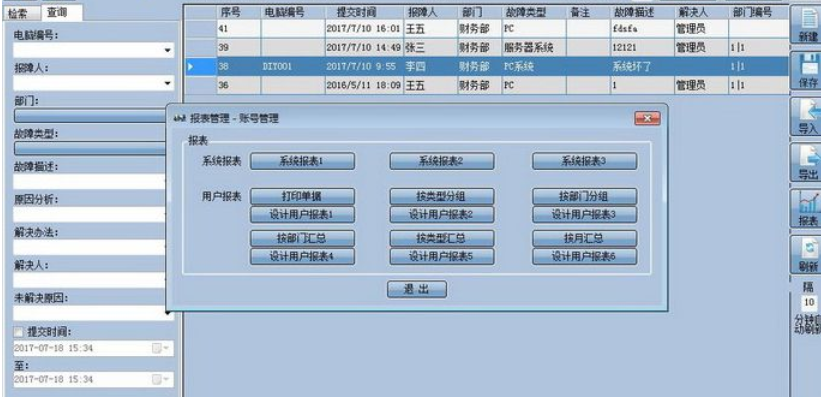
Task: Click the fdsfa description cell
Action: (x=642, y=29)
